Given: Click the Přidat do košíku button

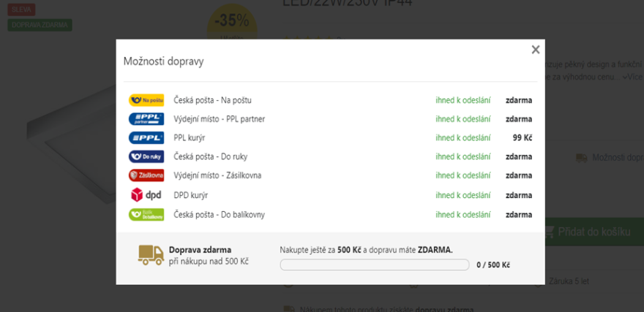Looking at the screenshot, I should 594,232.
